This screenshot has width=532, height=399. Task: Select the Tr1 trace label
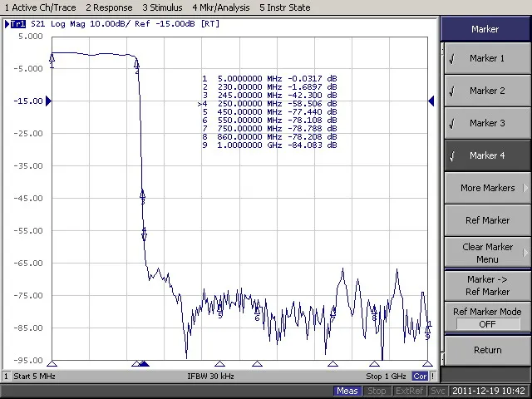(17, 24)
